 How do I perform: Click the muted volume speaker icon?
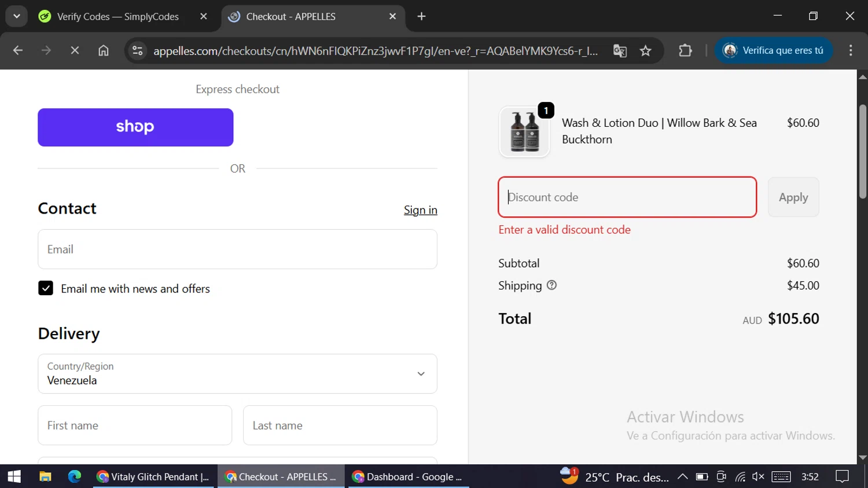click(759, 476)
